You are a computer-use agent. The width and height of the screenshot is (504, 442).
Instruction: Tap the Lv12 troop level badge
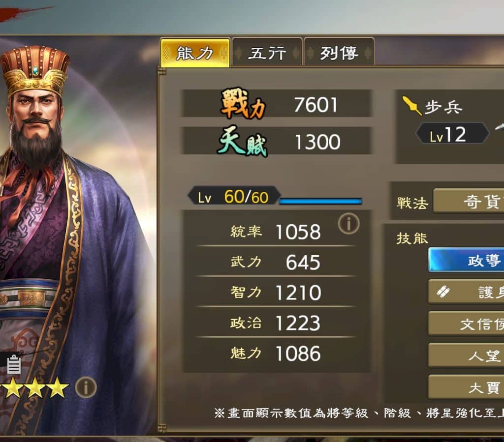click(x=453, y=134)
